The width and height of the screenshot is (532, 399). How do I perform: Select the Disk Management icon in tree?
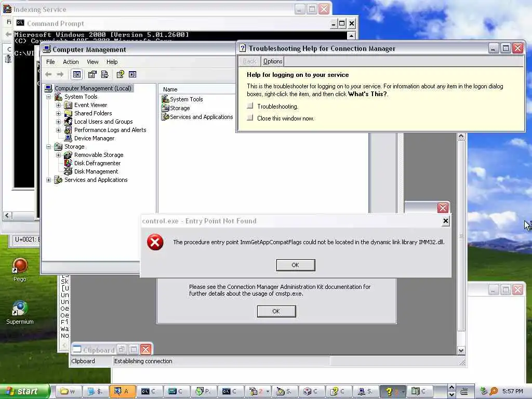pos(68,171)
